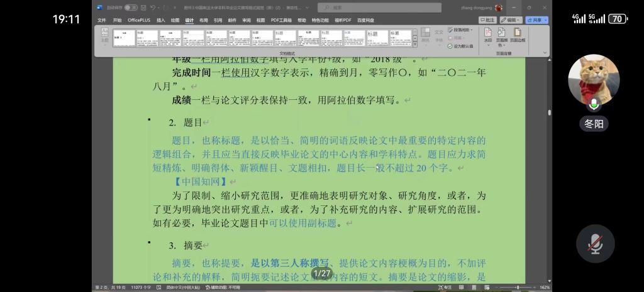Switch to the Insert (插入) tab
The height and width of the screenshot is (292, 644).
(x=161, y=20)
